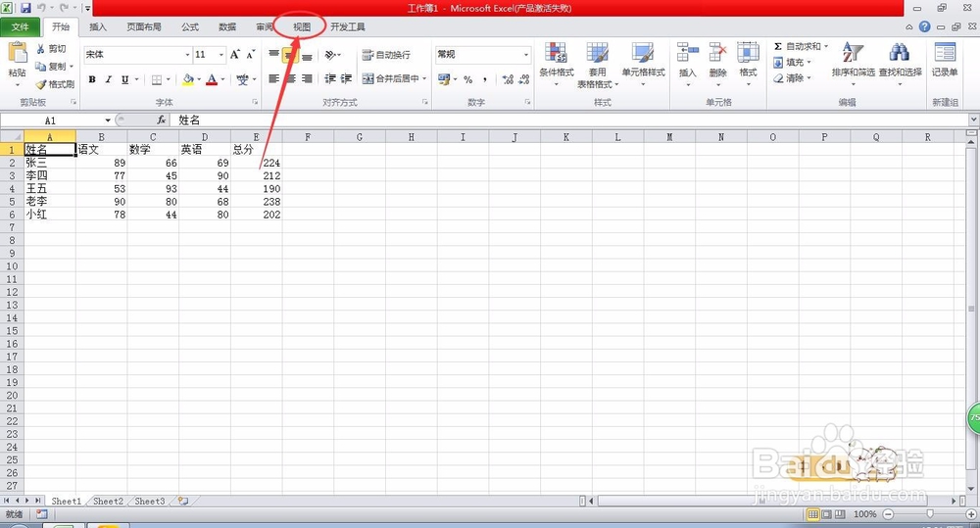Viewport: 980px width, 528px height.
Task: Toggle left text alignment
Action: pyautogui.click(x=273, y=78)
